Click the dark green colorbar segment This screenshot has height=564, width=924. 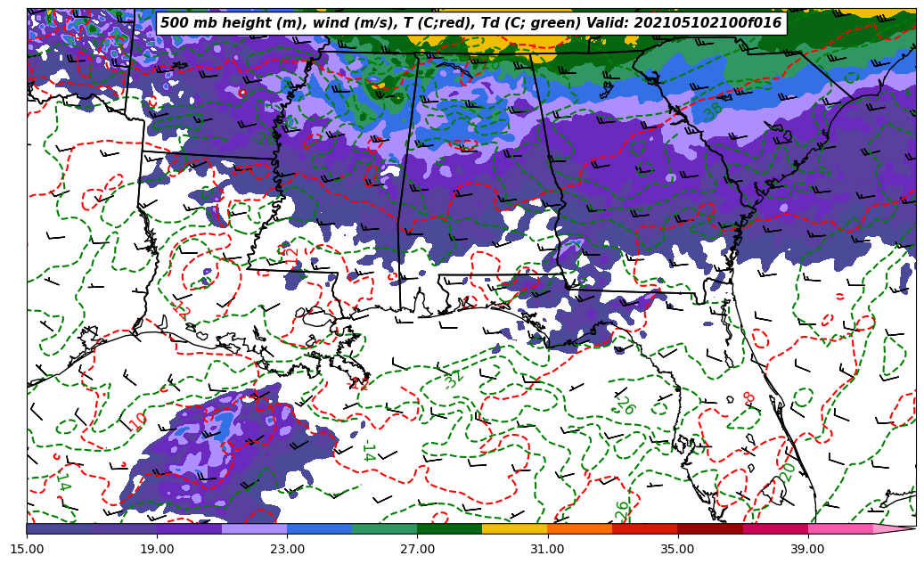click(x=449, y=528)
